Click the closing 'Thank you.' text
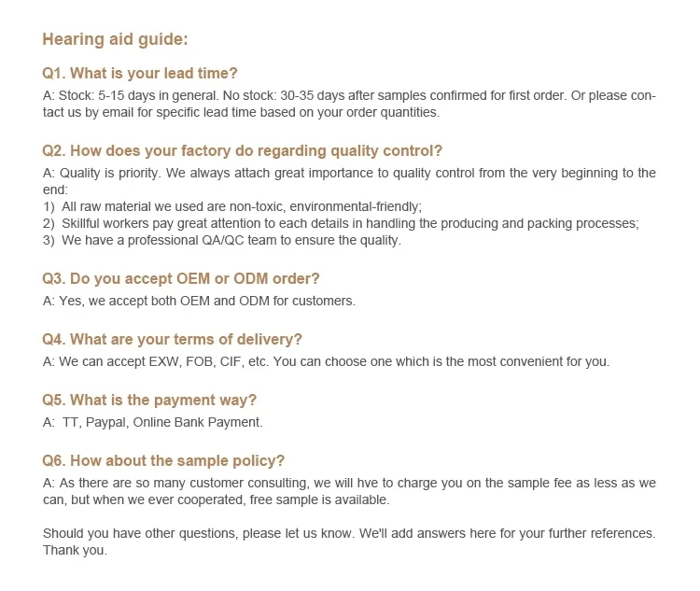This screenshot has height=591, width=700. 75,550
